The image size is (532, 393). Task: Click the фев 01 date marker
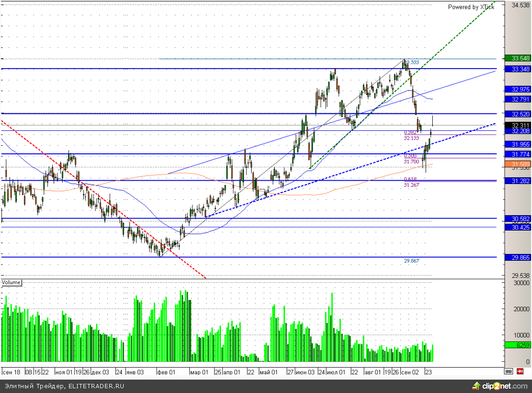pos(166,371)
